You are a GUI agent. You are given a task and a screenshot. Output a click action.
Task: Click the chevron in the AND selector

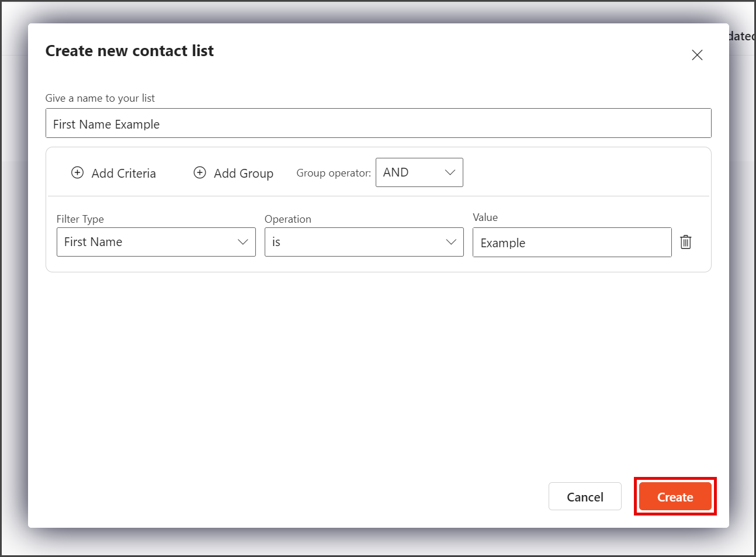[x=450, y=172]
